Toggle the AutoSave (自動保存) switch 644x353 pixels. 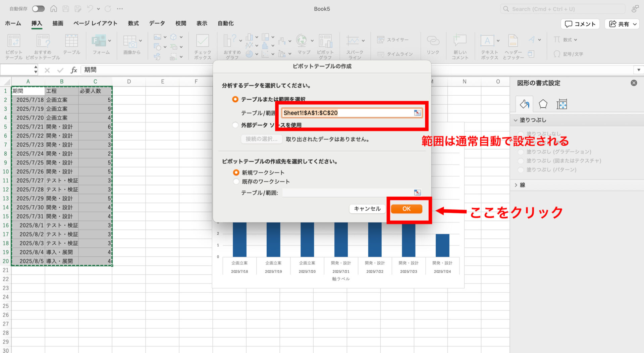38,9
